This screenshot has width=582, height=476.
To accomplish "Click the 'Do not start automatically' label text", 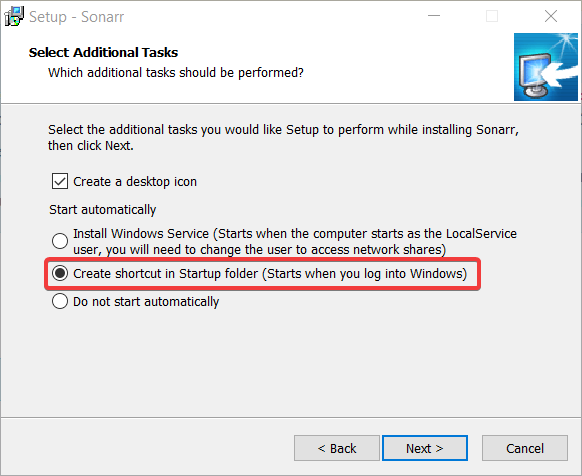I will coord(146,301).
